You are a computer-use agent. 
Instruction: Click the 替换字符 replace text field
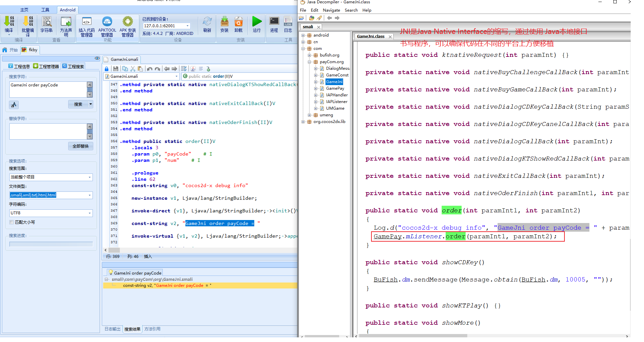click(48, 131)
